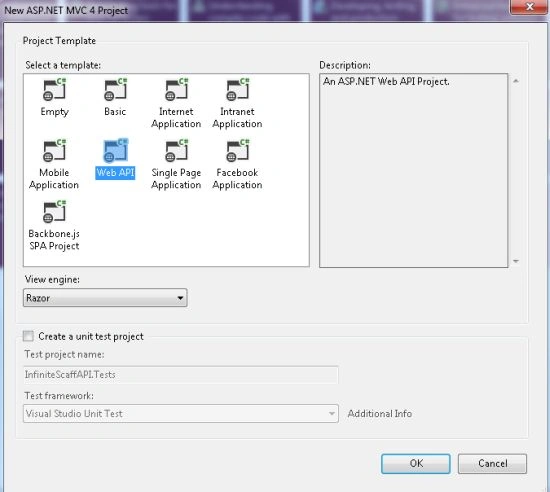Click the OK button
This screenshot has width=550, height=492.
[x=416, y=464]
